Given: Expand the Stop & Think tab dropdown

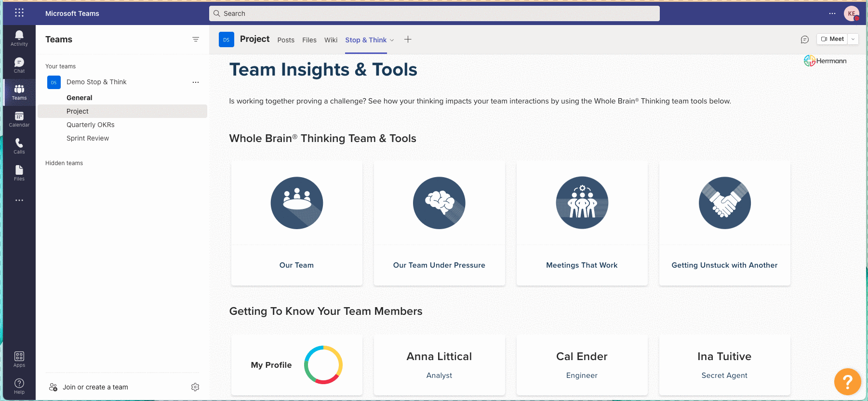Looking at the screenshot, I should pyautogui.click(x=392, y=40).
